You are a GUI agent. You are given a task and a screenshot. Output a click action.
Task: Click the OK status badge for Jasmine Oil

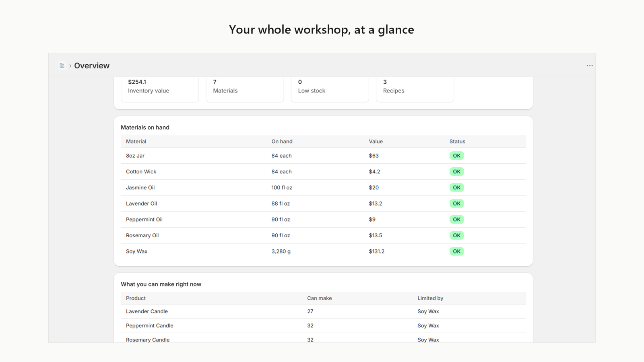(x=456, y=187)
